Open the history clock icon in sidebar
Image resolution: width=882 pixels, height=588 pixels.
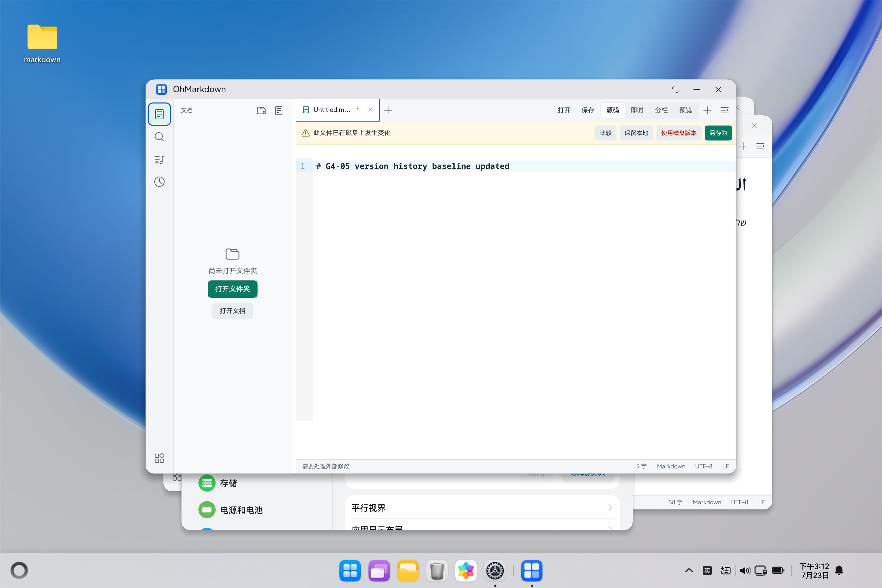click(159, 182)
